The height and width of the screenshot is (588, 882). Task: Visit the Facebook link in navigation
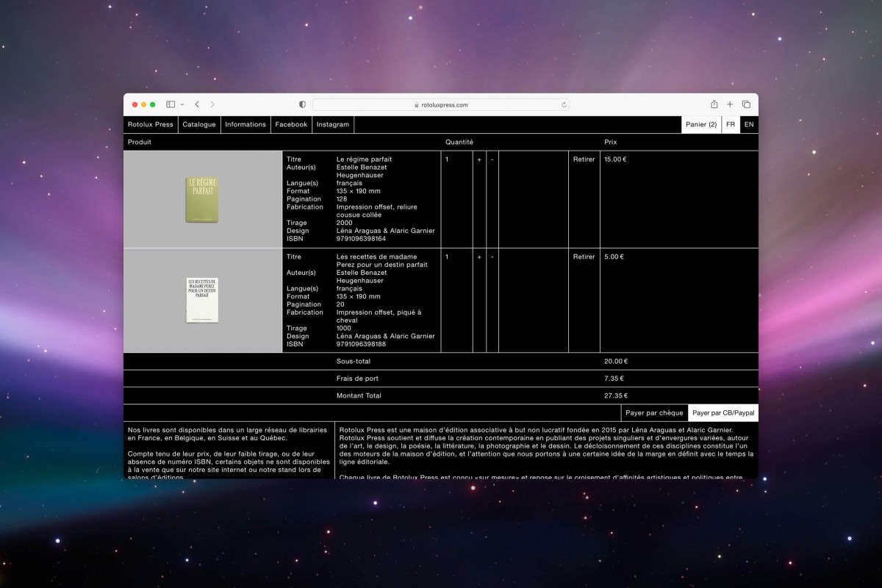tap(291, 124)
